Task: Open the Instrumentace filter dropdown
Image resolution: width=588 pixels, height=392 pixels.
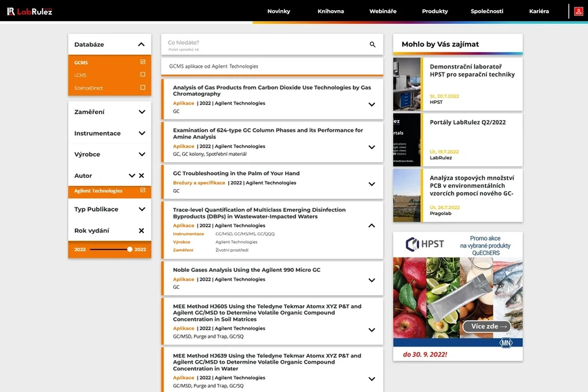Action: pos(141,134)
